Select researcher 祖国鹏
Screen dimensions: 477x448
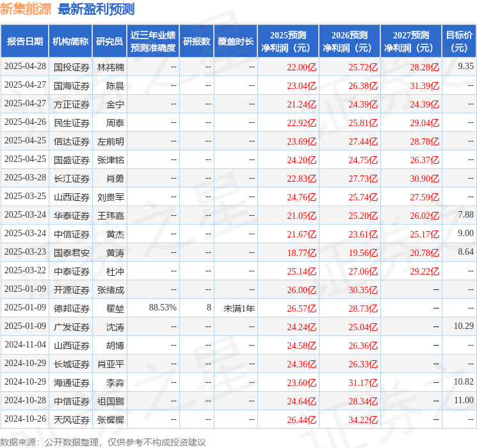click(111, 401)
